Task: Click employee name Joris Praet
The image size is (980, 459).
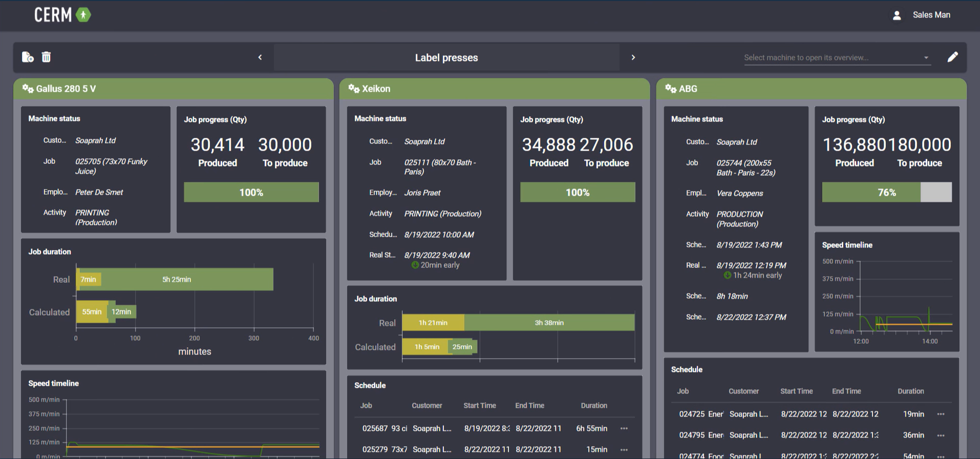Action: point(422,193)
